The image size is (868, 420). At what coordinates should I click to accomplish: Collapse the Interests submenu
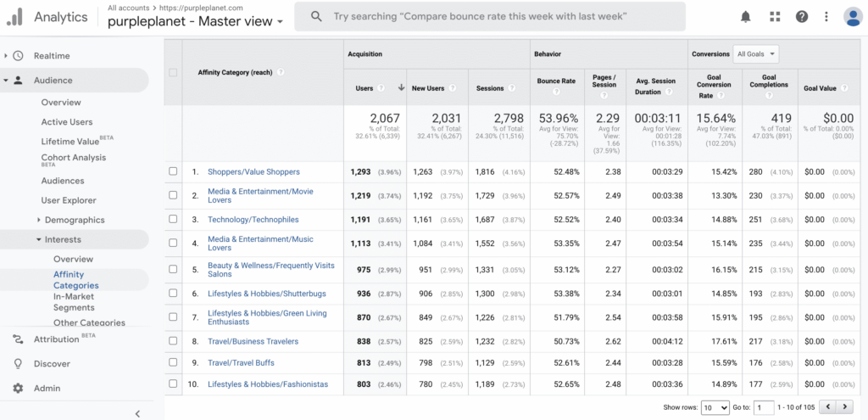[x=39, y=240]
